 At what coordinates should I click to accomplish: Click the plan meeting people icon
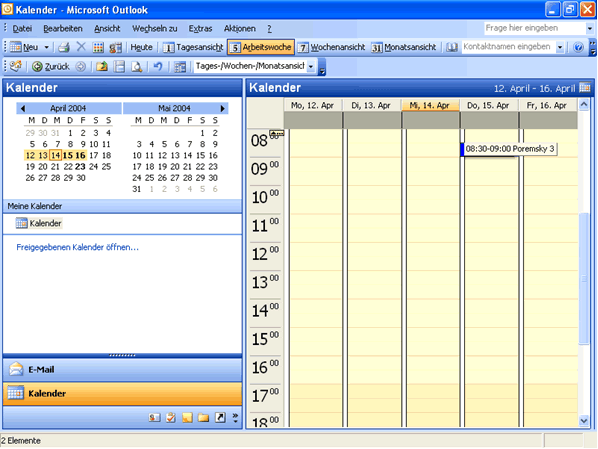(x=115, y=47)
